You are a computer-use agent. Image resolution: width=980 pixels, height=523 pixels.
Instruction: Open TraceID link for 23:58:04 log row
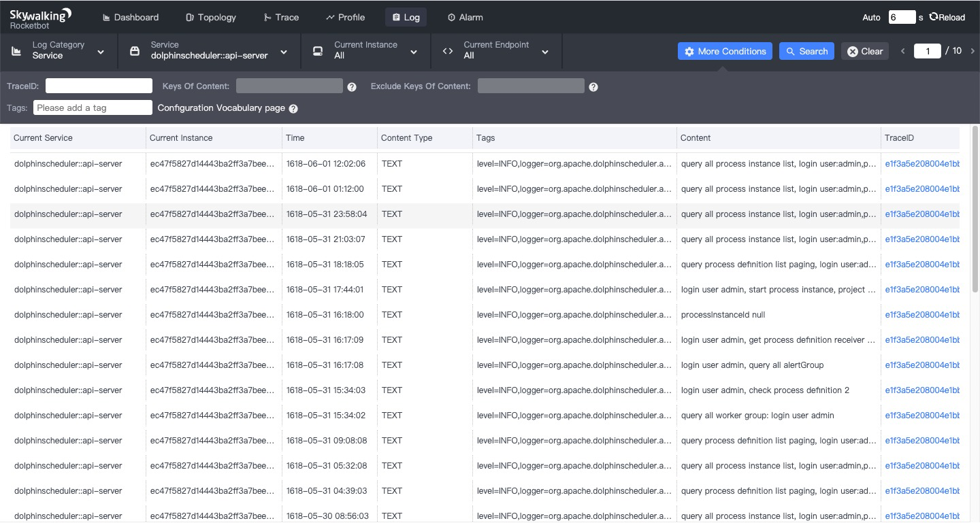pos(922,214)
